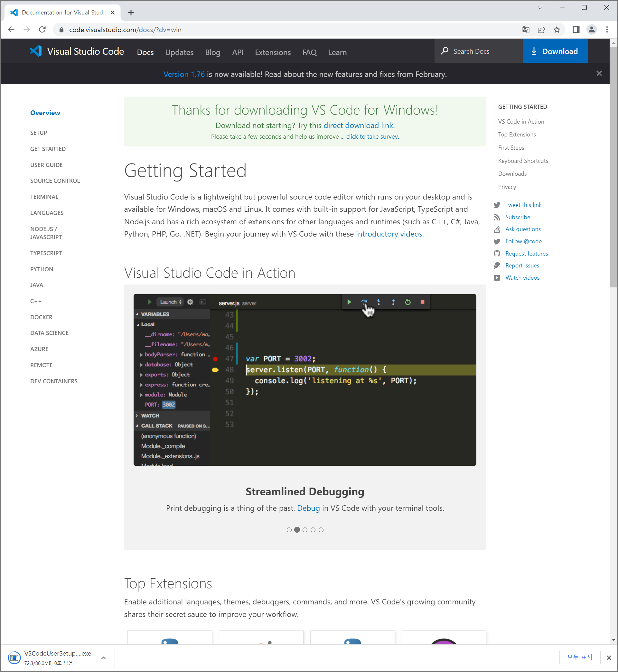Expand the USER GUIDE sidebar section
The image size is (618, 672).
pyautogui.click(x=46, y=165)
